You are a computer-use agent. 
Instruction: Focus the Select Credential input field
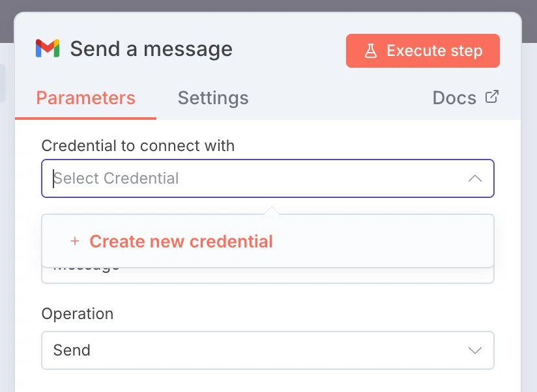[x=268, y=178]
